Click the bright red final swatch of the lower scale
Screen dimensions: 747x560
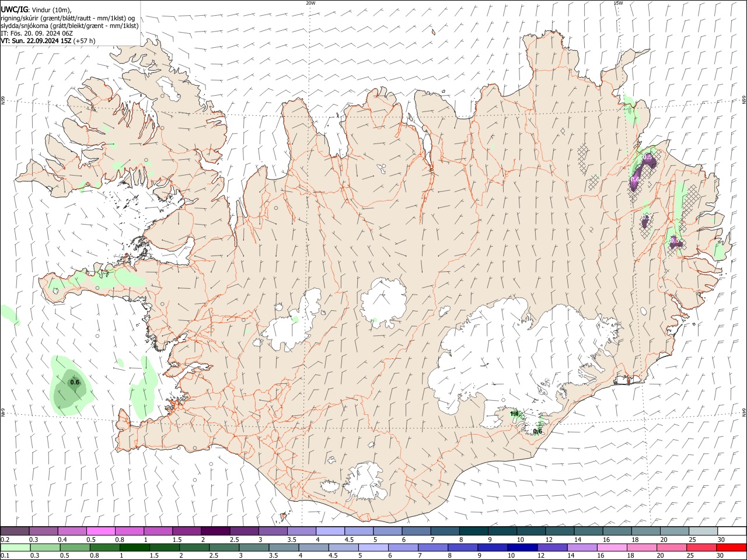click(731, 547)
